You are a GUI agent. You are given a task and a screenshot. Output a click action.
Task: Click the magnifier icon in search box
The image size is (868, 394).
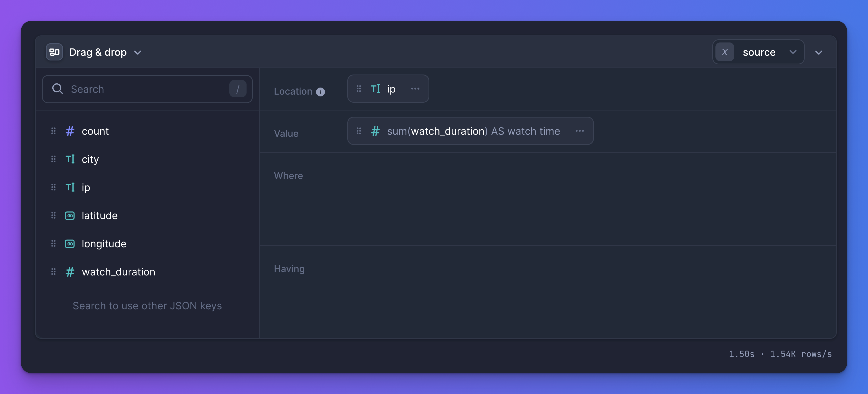coord(58,89)
